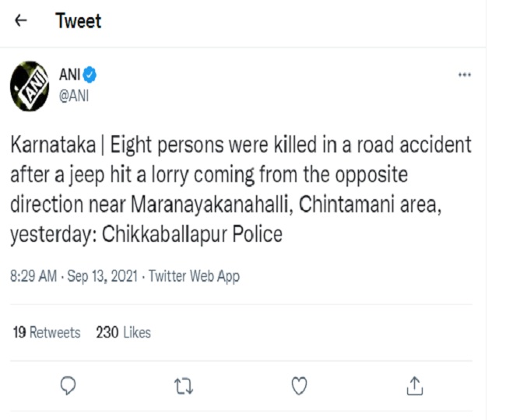Open the tweet's three-dot more menu
506x420 pixels.
(464, 75)
